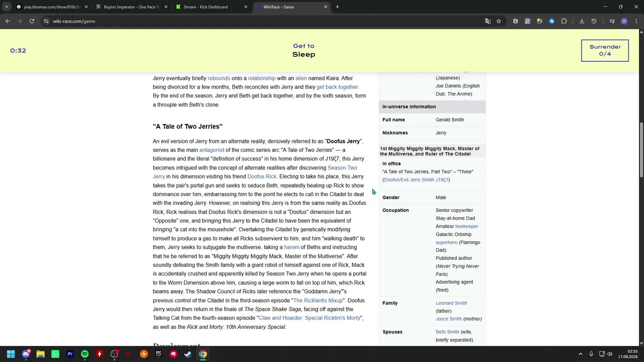Close the Kick Dashboard tab
The image size is (644, 362).
pyautogui.click(x=246, y=7)
